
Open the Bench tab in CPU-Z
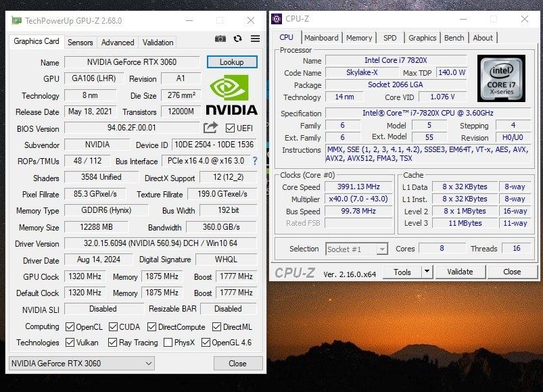(x=454, y=38)
